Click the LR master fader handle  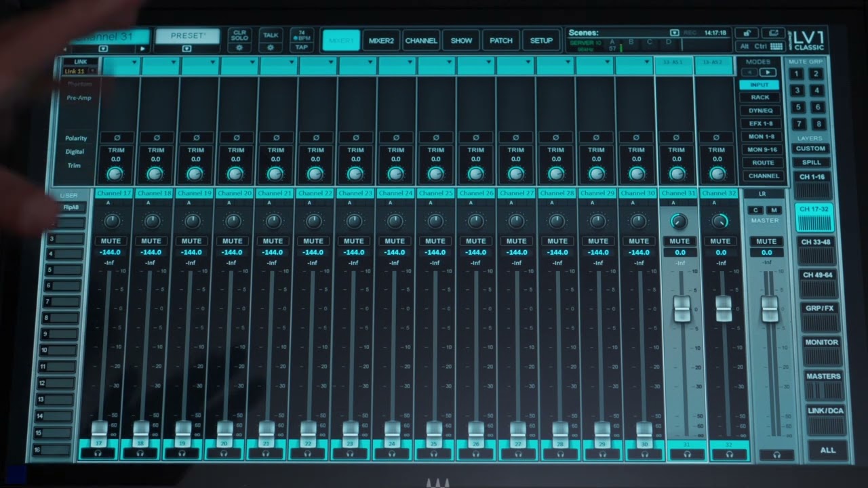click(x=770, y=308)
